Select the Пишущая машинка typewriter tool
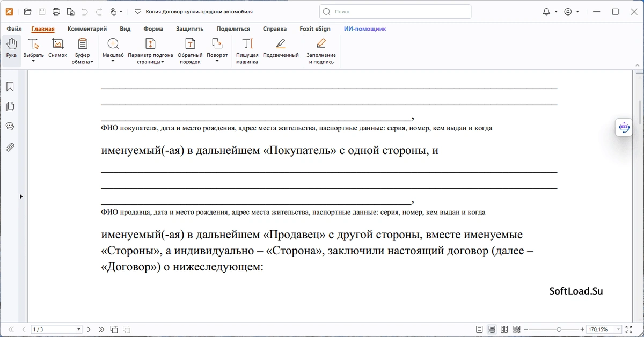Screen dimensions: 644x337 247,51
